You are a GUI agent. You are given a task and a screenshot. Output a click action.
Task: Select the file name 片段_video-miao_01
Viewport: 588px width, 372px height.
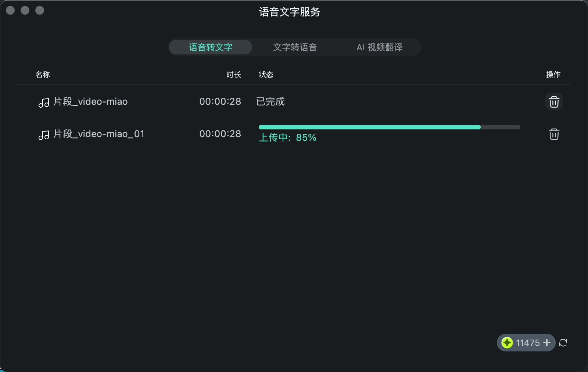point(98,134)
